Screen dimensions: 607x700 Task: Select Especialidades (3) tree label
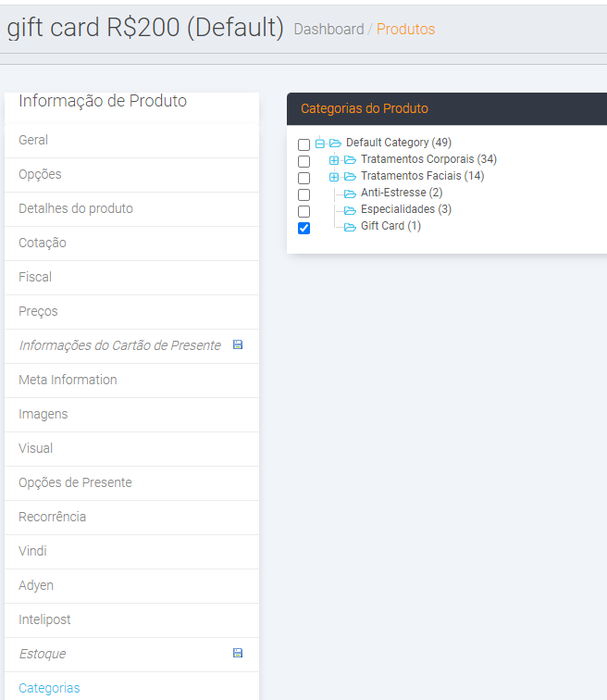tap(406, 209)
